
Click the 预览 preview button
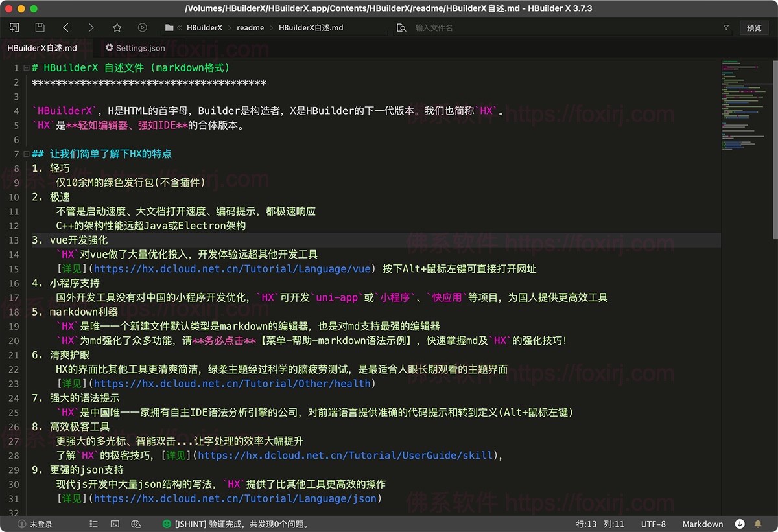754,28
